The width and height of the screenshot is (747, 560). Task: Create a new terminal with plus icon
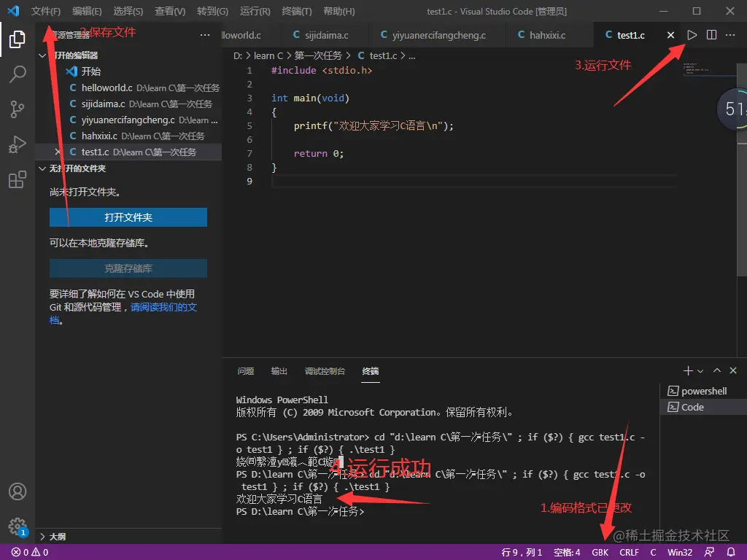coord(687,370)
